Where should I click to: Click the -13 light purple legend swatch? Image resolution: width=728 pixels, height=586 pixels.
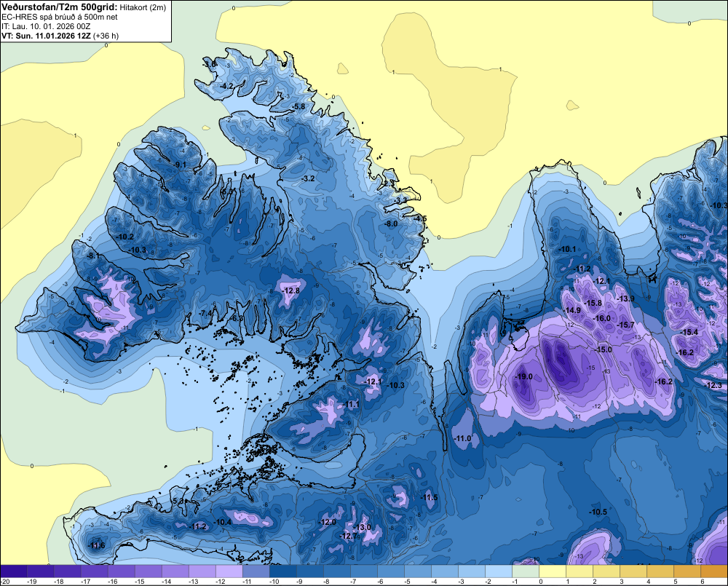click(x=202, y=571)
